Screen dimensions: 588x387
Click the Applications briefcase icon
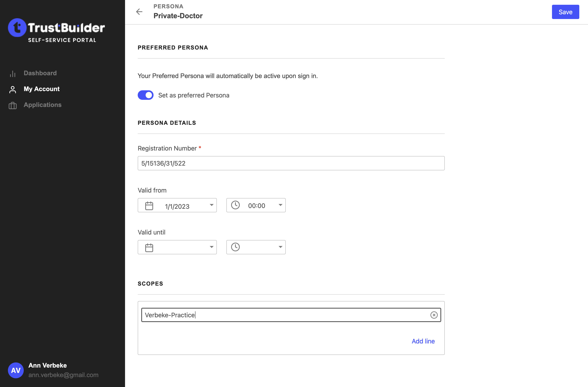coord(13,106)
